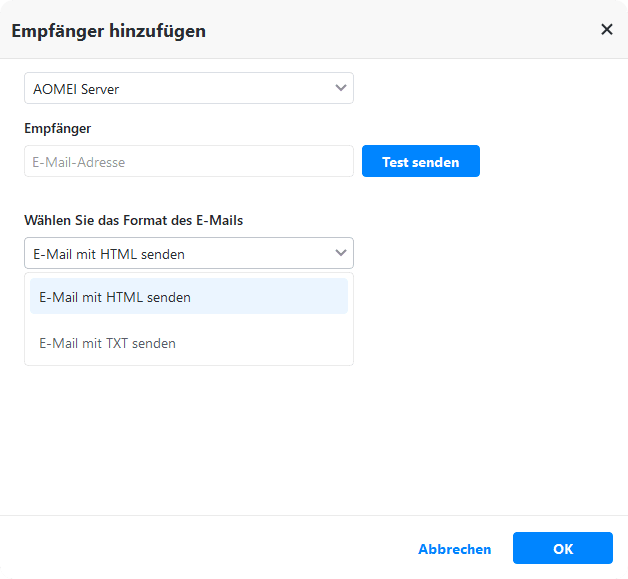
Task: Confirm with the OK button
Action: tap(562, 549)
